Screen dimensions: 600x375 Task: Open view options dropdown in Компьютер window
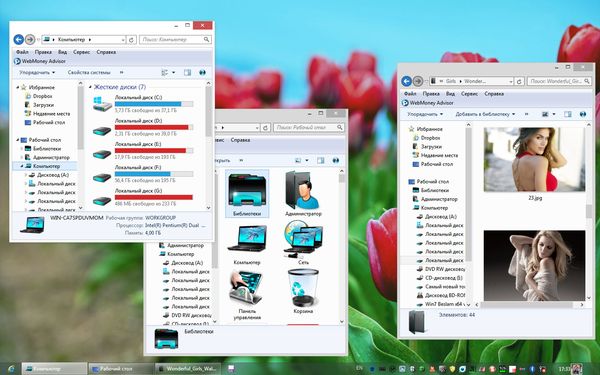click(x=173, y=72)
